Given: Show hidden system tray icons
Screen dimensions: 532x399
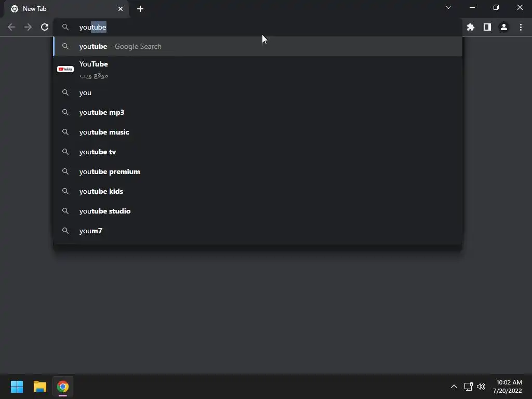Looking at the screenshot, I should (x=454, y=387).
